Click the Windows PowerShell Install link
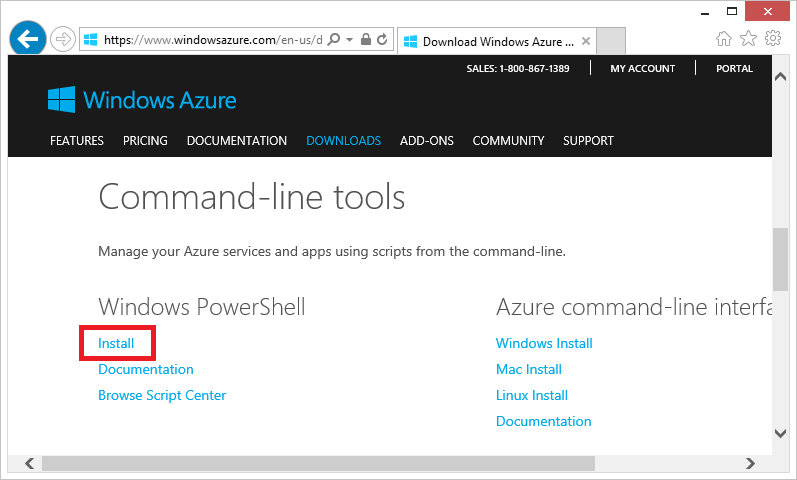 (116, 343)
